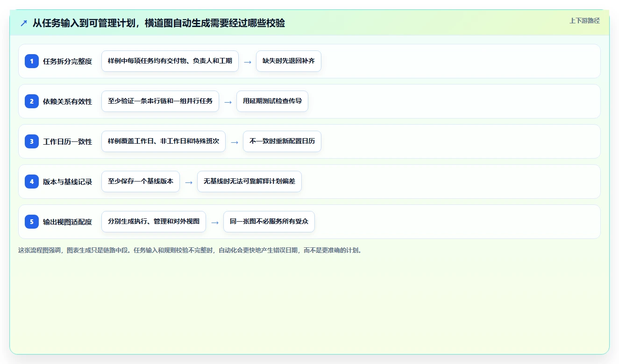Click the 样例中每项任务均有交付物 box
Screen dimensions: 619x364
(170, 61)
